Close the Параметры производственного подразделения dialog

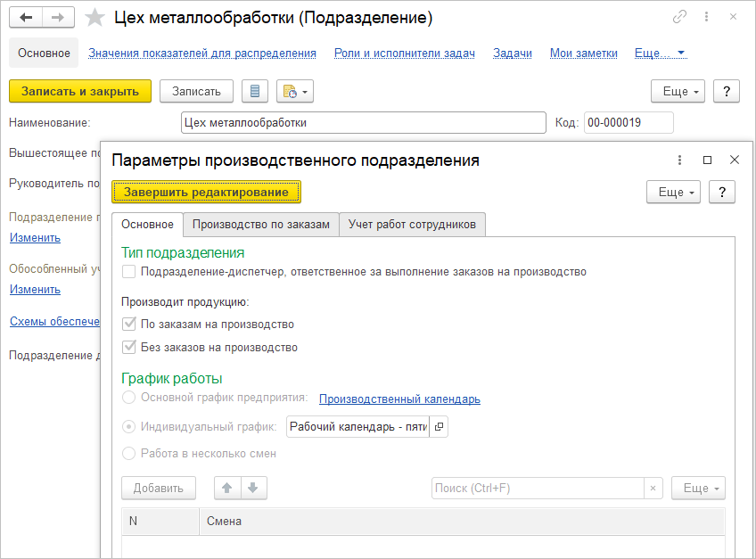735,160
